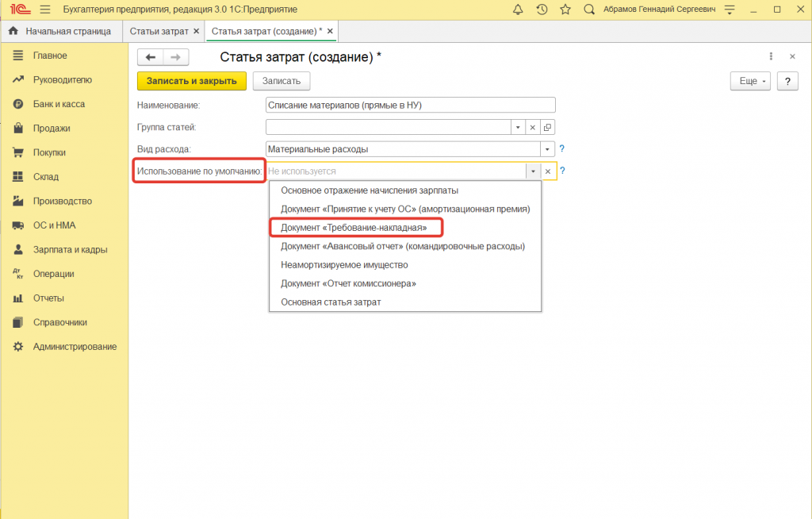The height and width of the screenshot is (519, 812).
Task: Clear the Использование по умолчанию field
Action: click(x=548, y=171)
